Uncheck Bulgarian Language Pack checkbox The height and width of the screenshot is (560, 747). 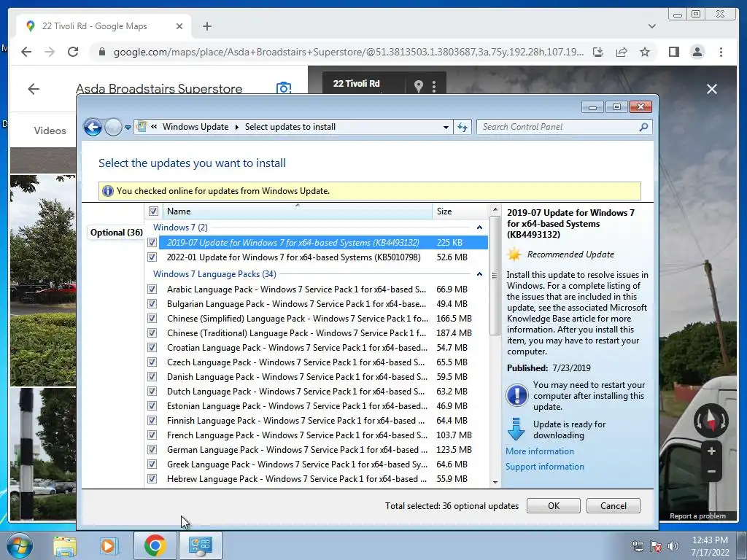[x=152, y=304]
